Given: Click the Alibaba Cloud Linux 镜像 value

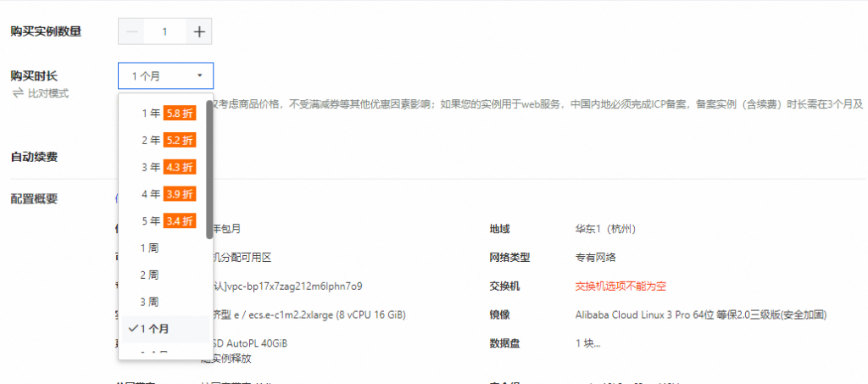Looking at the screenshot, I should pyautogui.click(x=700, y=315).
